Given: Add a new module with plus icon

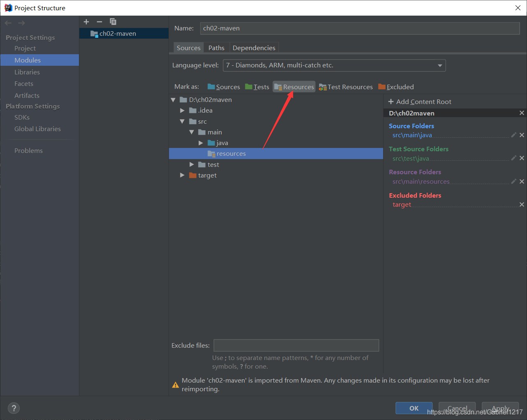Looking at the screenshot, I should [86, 22].
